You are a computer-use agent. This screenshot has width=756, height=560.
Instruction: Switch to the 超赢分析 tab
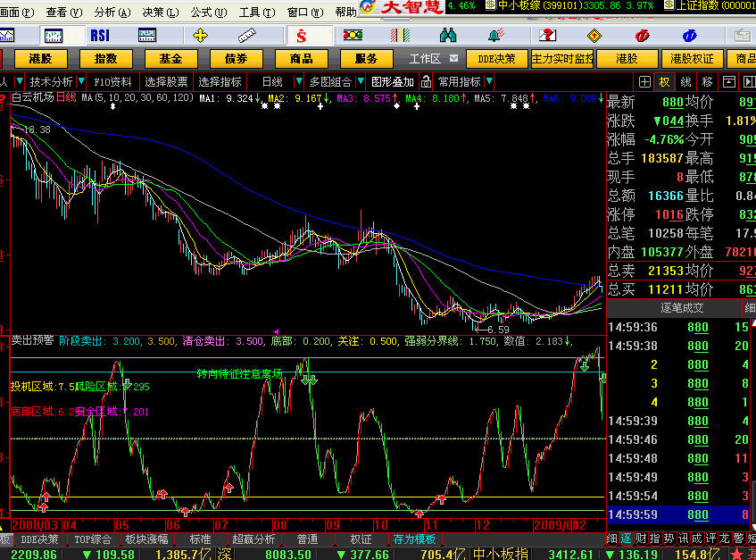point(253,539)
